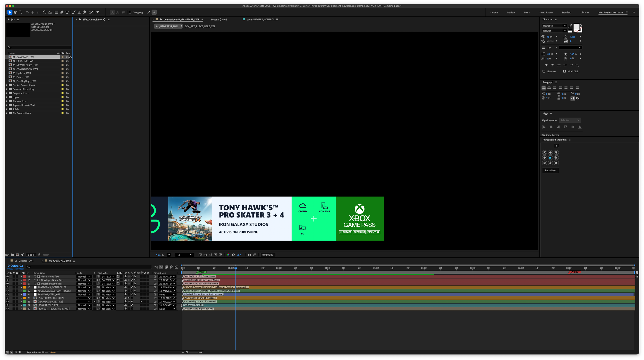Select the Pen tool

click(62, 12)
